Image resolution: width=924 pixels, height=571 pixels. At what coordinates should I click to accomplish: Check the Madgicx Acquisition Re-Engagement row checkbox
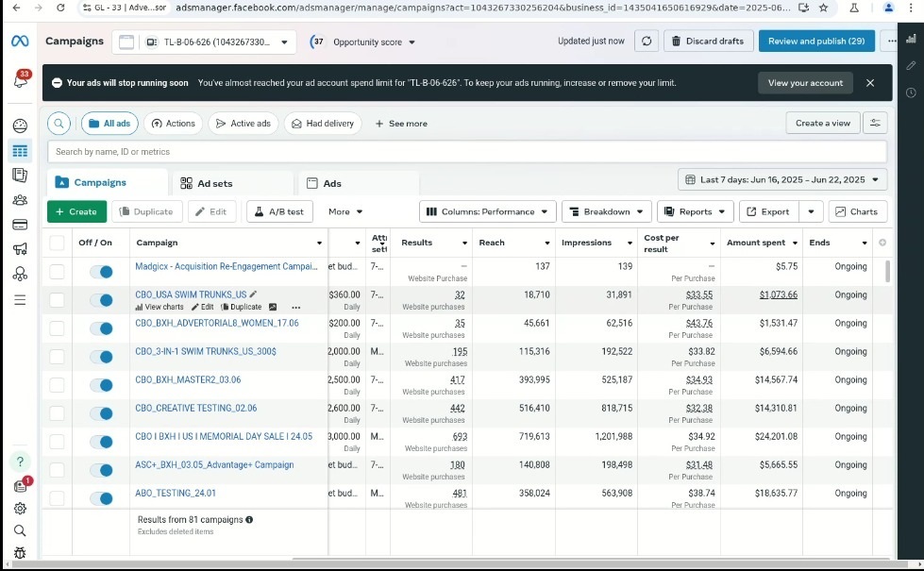click(x=58, y=272)
